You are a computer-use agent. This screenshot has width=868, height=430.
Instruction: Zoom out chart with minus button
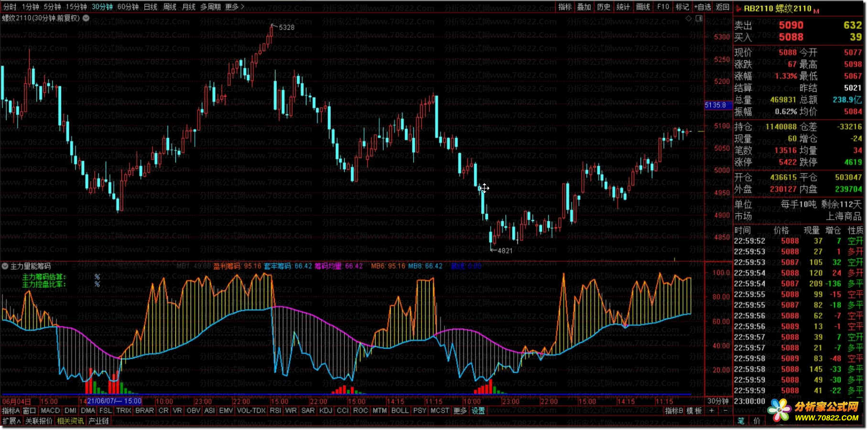tap(725, 411)
